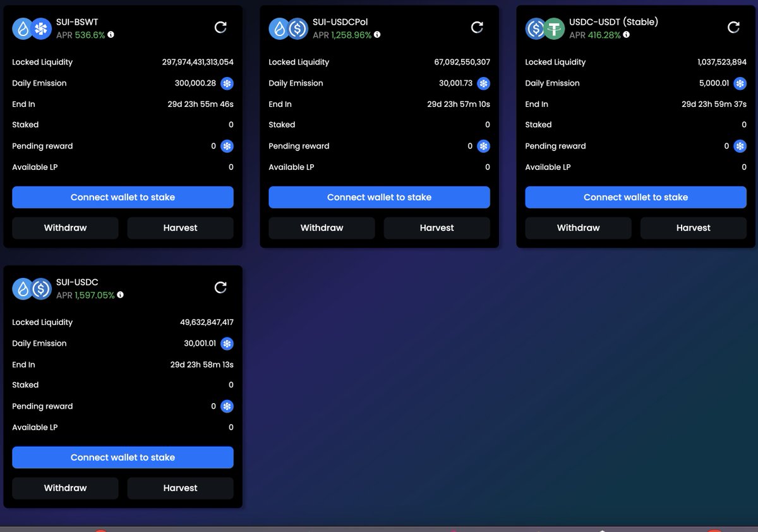The width and height of the screenshot is (758, 532).
Task: Click the 1,597.05% APR value
Action: [95, 296]
